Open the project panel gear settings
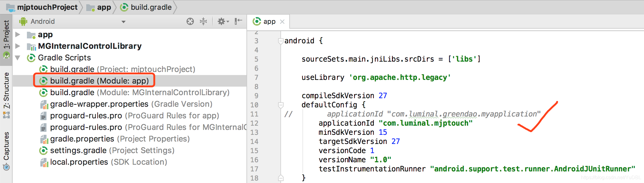The image size is (644, 183). click(223, 21)
